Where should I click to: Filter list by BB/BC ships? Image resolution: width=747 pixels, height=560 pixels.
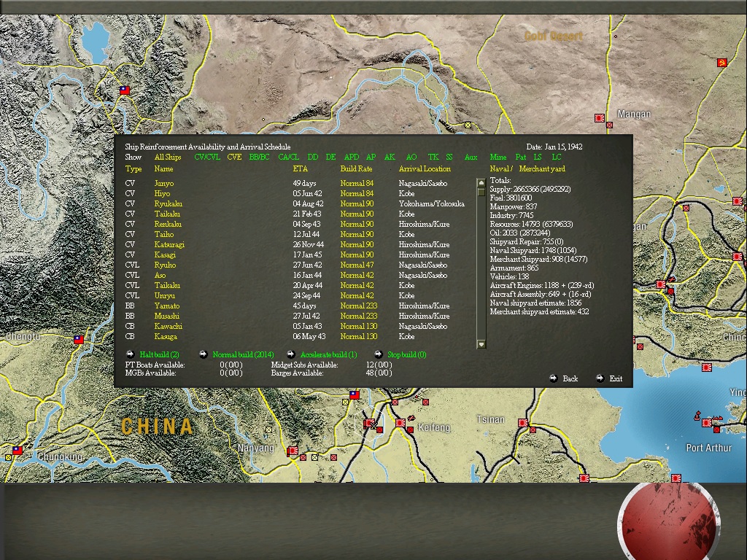(259, 157)
